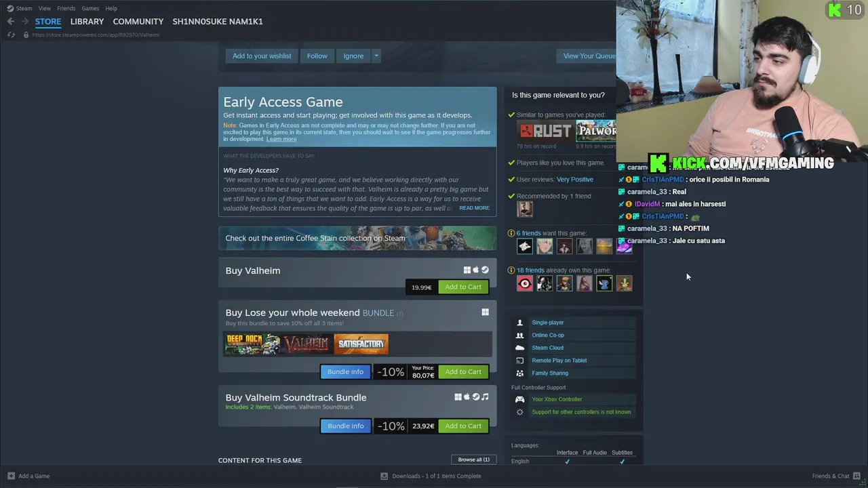The width and height of the screenshot is (868, 488).
Task: Open Downloads in the bottom status bar
Action: [x=431, y=476]
